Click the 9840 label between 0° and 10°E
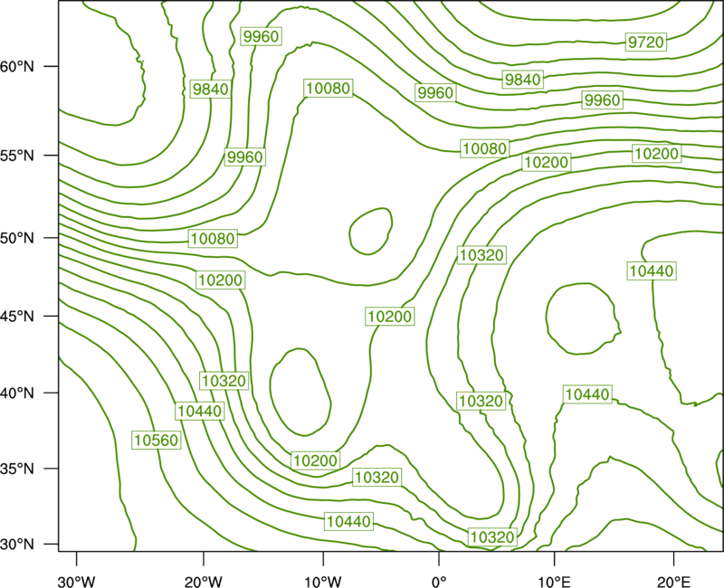Viewport: 724px width, 588px height. [523, 80]
